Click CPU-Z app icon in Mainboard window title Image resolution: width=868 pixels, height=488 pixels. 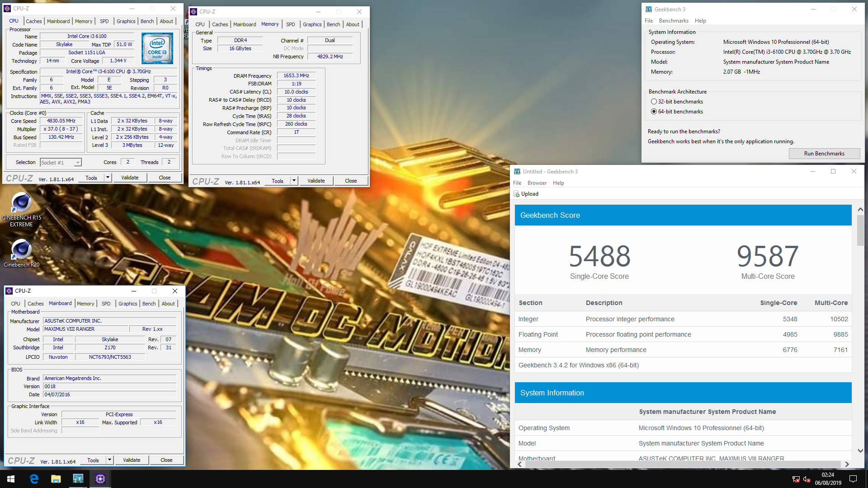[x=9, y=291]
